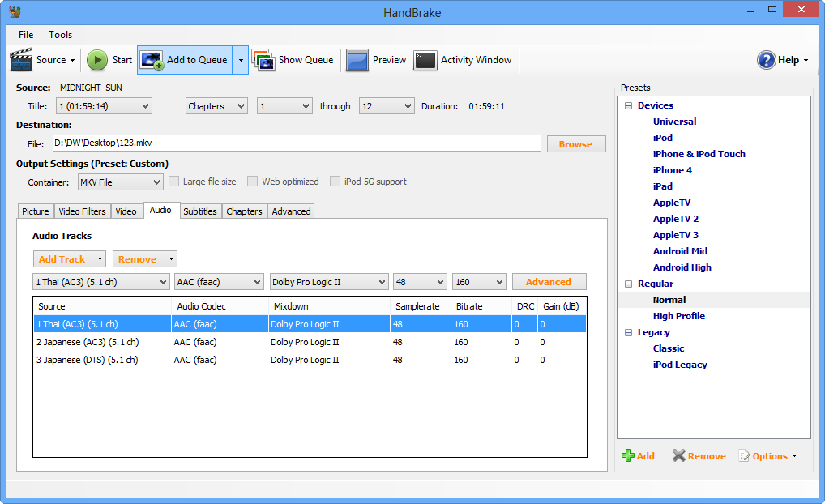The image size is (825, 504).
Task: Open the Title 1 (01:59:14) dropdown
Action: 104,106
